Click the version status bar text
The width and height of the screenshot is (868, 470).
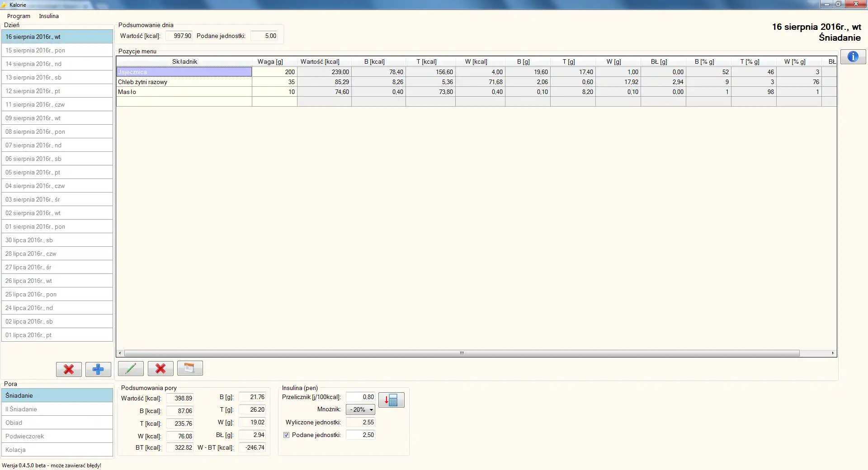(52, 465)
